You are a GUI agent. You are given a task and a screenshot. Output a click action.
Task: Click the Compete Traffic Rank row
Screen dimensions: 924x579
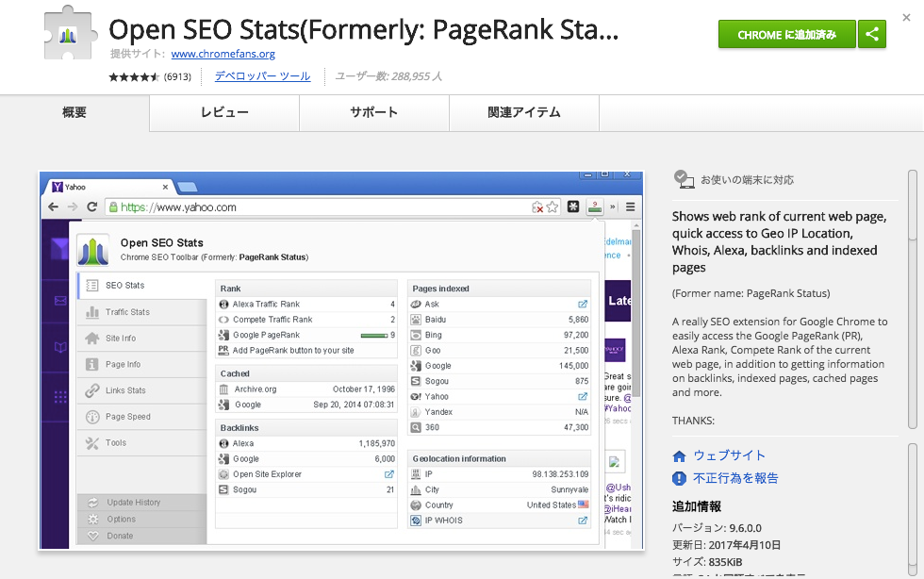pyautogui.click(x=306, y=320)
